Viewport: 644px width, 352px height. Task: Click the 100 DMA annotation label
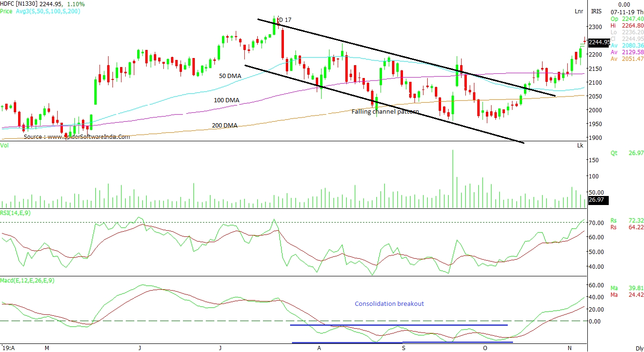click(x=226, y=100)
